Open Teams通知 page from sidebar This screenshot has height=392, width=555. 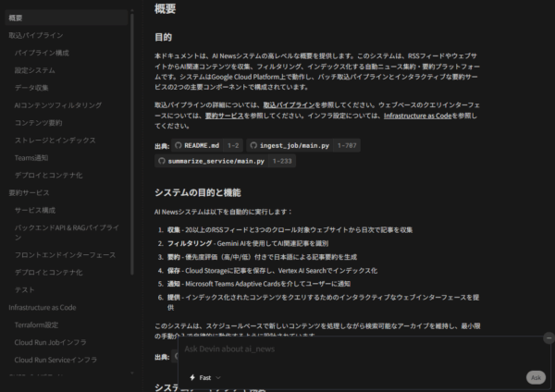coord(36,157)
